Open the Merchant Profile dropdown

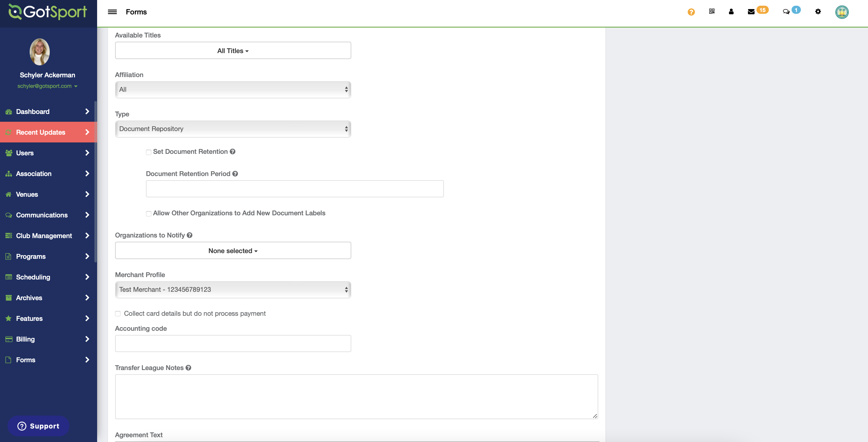(x=233, y=290)
